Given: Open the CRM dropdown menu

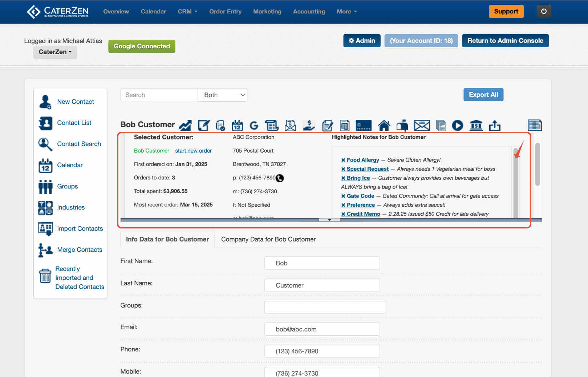Looking at the screenshot, I should (187, 12).
